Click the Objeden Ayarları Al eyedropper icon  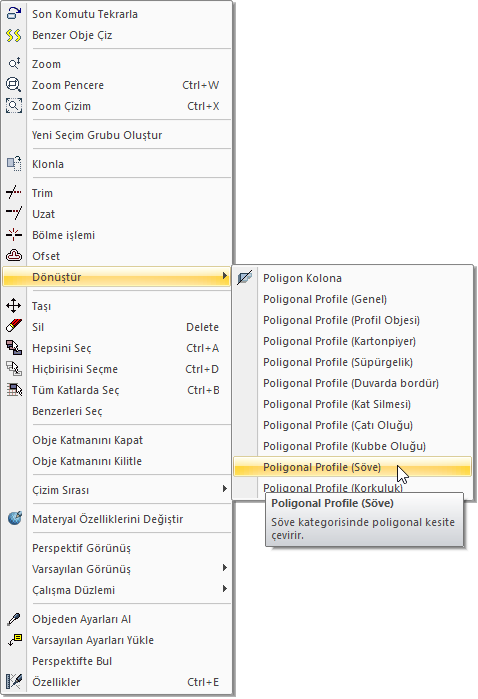coord(14,619)
